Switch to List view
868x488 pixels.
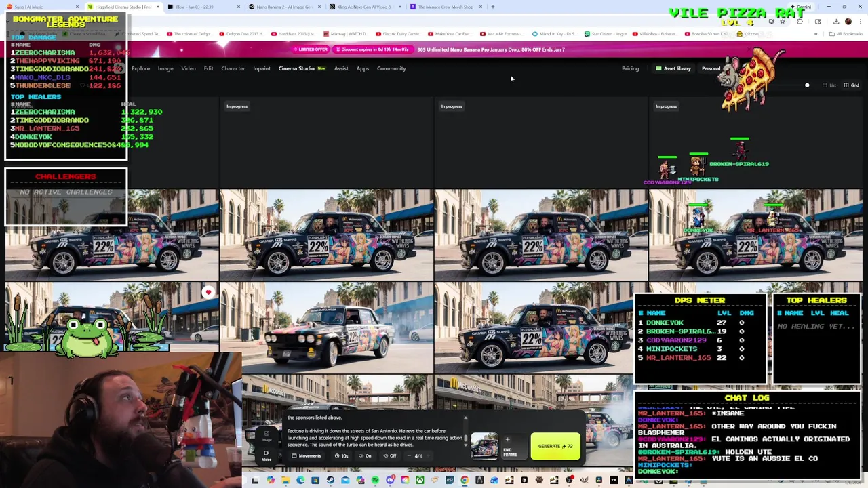(829, 85)
